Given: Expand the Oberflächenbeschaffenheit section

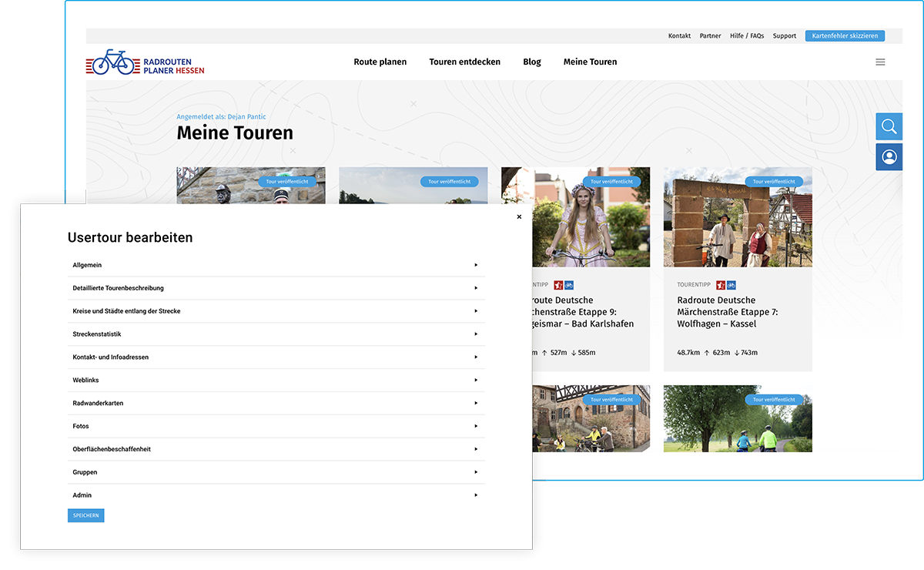Looking at the screenshot, I should [x=276, y=449].
